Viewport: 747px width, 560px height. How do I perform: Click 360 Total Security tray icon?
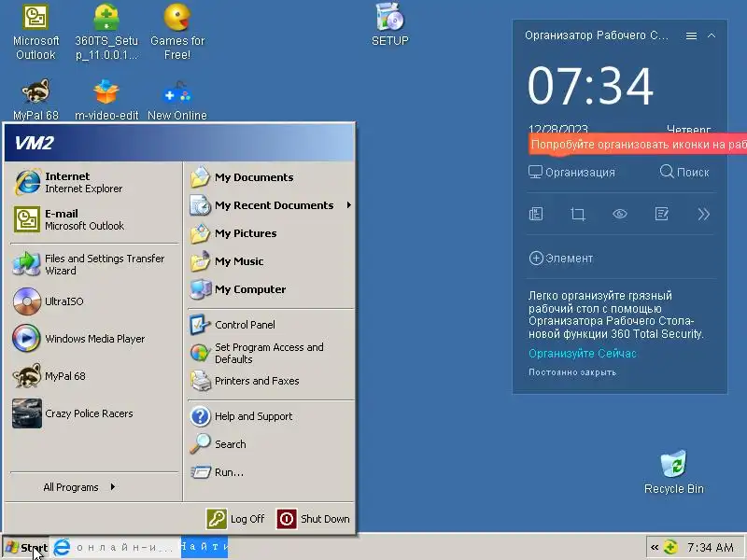670,548
